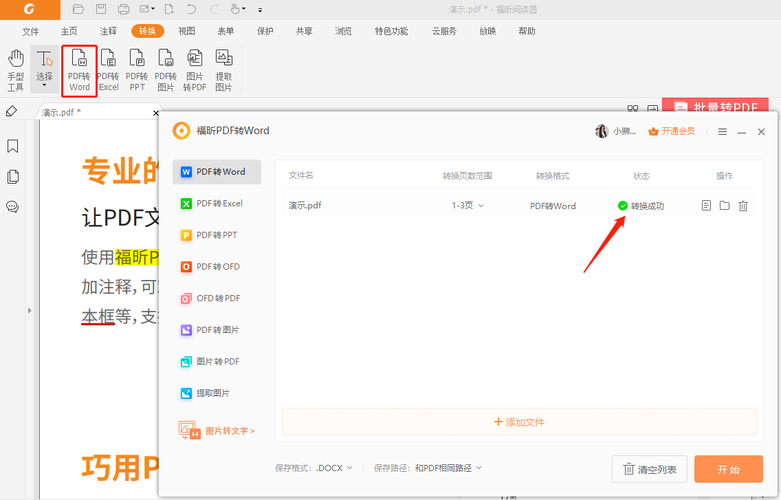The height and width of the screenshot is (500, 781).
Task: Expand the left navigation panel arrow
Action: tap(29, 310)
